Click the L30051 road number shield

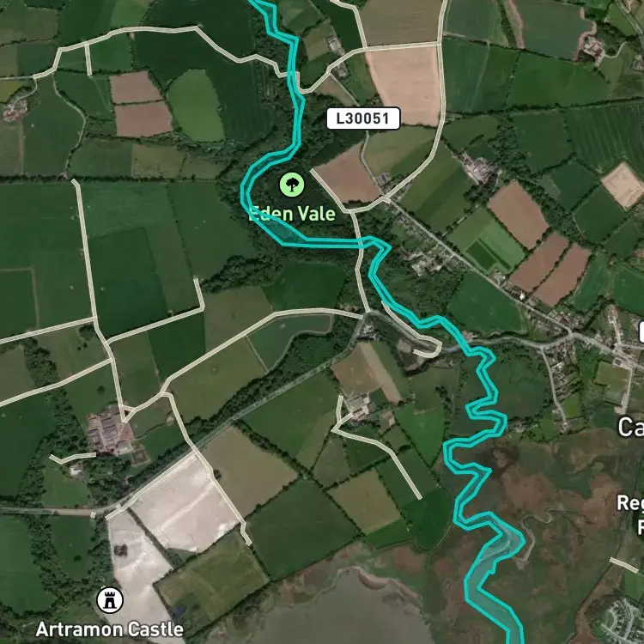[x=363, y=118]
